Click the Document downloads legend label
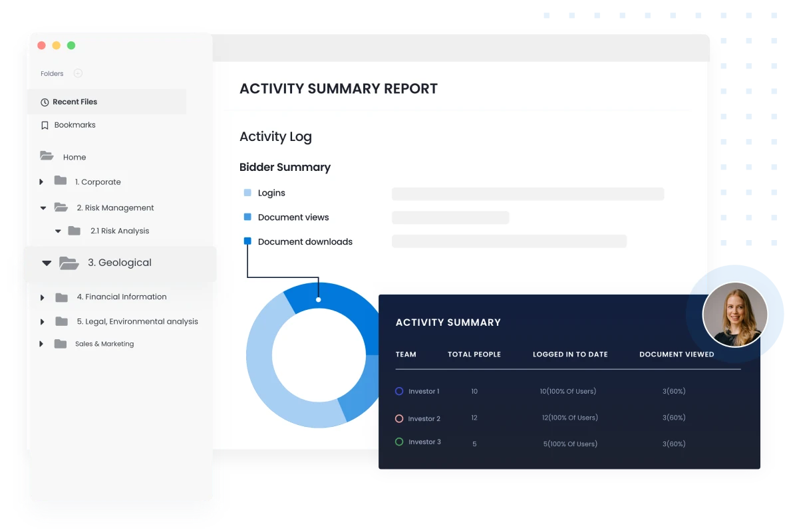Viewport: 789px width, 532px height. coord(305,241)
